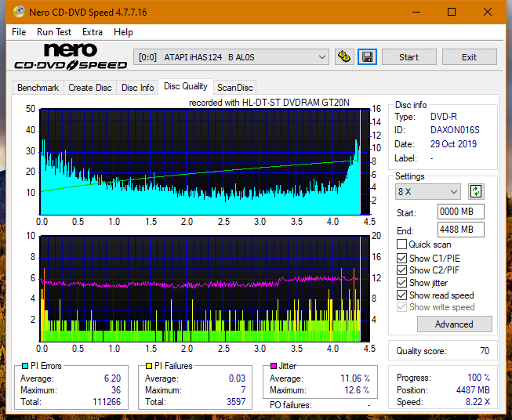Click the Start MB input field
The height and width of the screenshot is (420, 512).
pos(461,212)
